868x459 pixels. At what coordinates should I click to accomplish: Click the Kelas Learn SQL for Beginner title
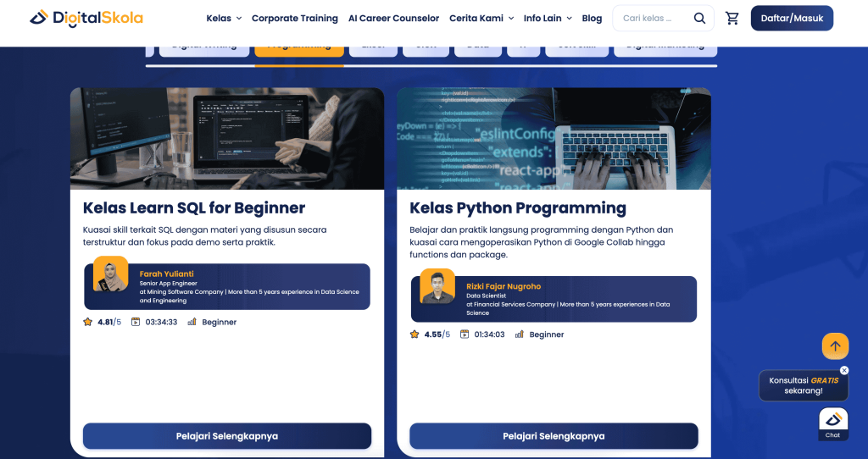[x=194, y=208]
